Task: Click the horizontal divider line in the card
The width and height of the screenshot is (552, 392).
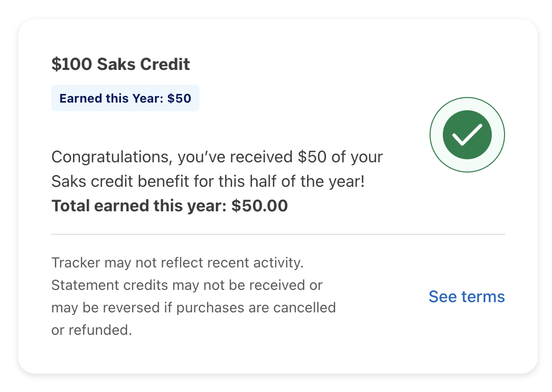Action: pyautogui.click(x=278, y=234)
